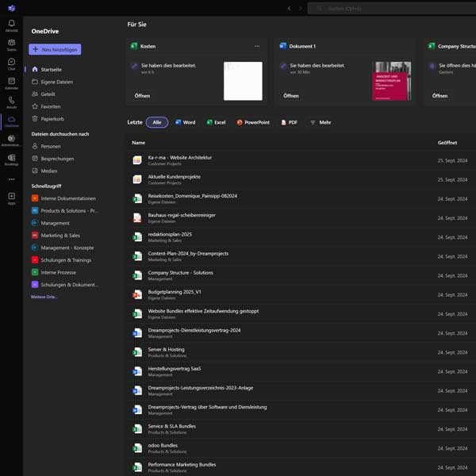
Task: Open Performance Marketing Bundles file
Action: click(182, 465)
